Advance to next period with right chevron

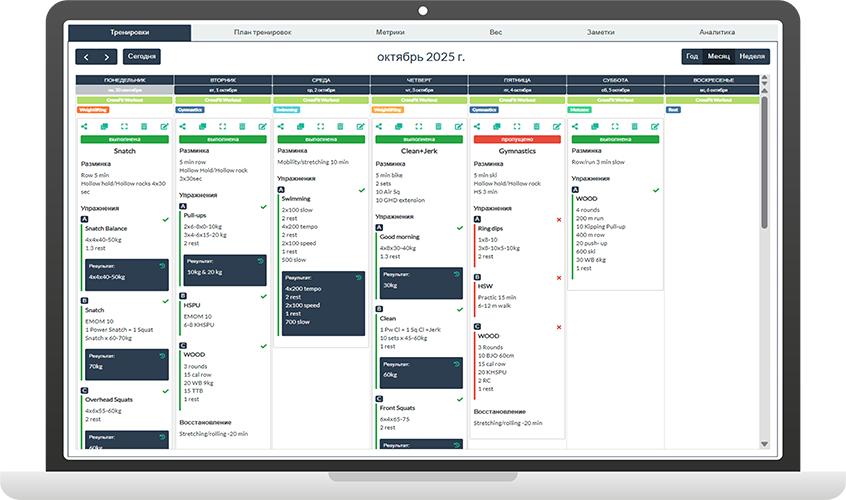point(107,57)
